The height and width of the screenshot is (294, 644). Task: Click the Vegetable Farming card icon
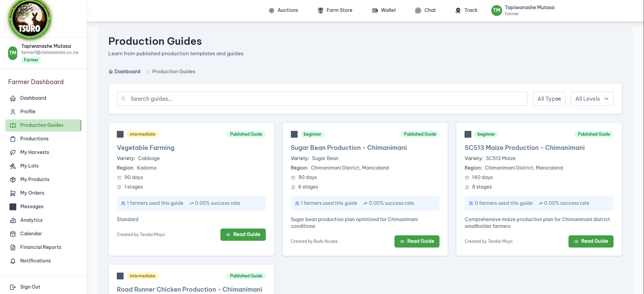120,134
